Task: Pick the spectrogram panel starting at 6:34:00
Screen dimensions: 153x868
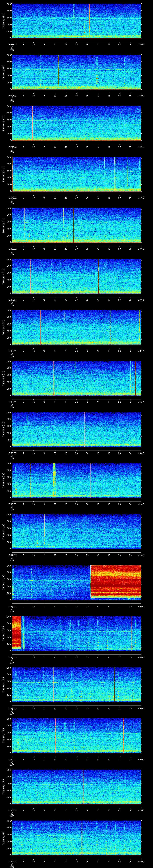Action: tap(77, 174)
